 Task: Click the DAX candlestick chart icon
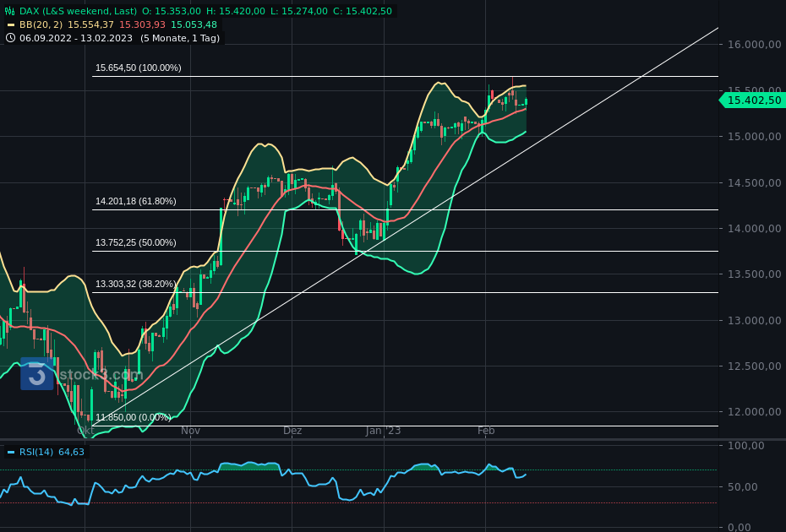pos(9,12)
